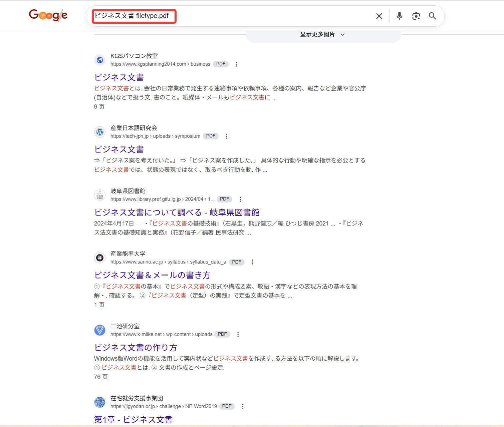Open options menu for 岐阜県図書館 result
This screenshot has height=427, width=504.
point(240,199)
